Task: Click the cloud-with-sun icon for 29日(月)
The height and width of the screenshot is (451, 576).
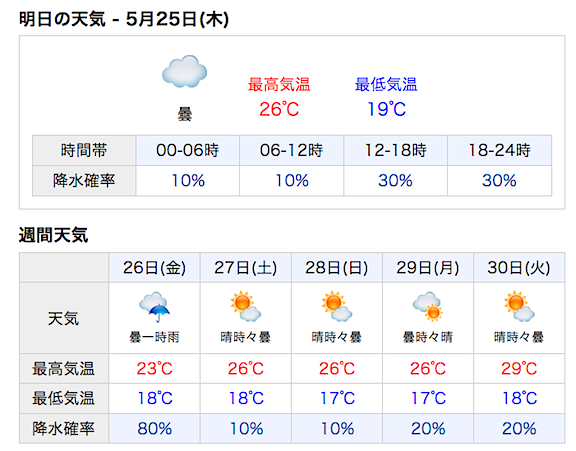Action: (x=428, y=307)
